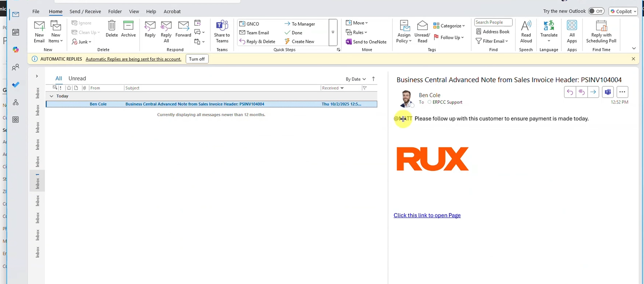Open the Calendar module in the navigation bar

coord(16,32)
